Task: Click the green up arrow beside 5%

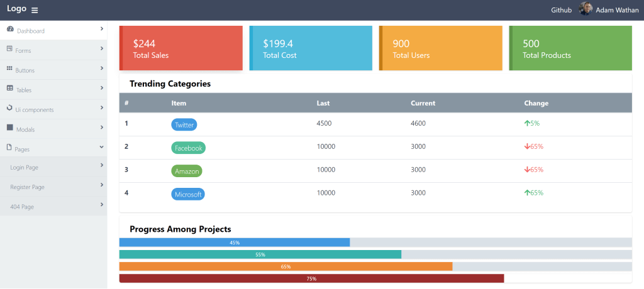Action: (527, 123)
